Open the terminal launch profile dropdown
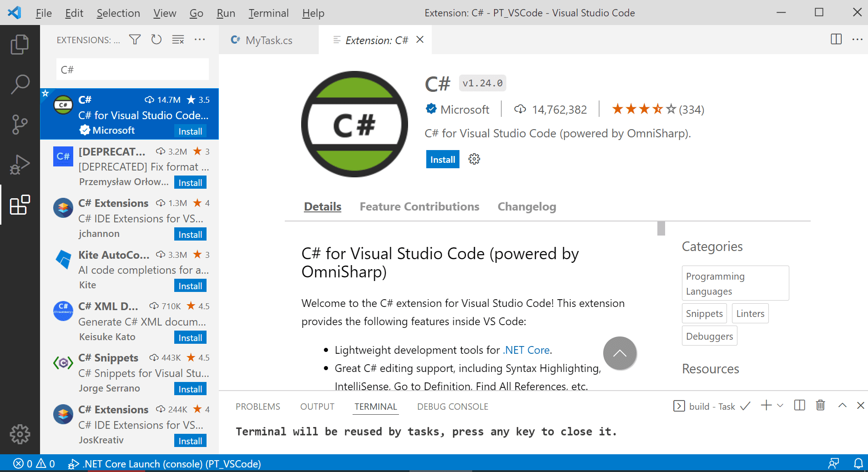868x472 pixels. [x=780, y=406]
